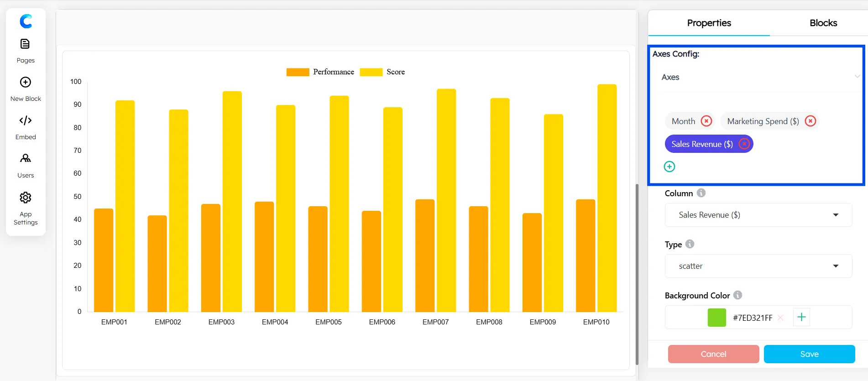Open App Settings gear icon
Screen dimensions: 868x381
point(26,198)
